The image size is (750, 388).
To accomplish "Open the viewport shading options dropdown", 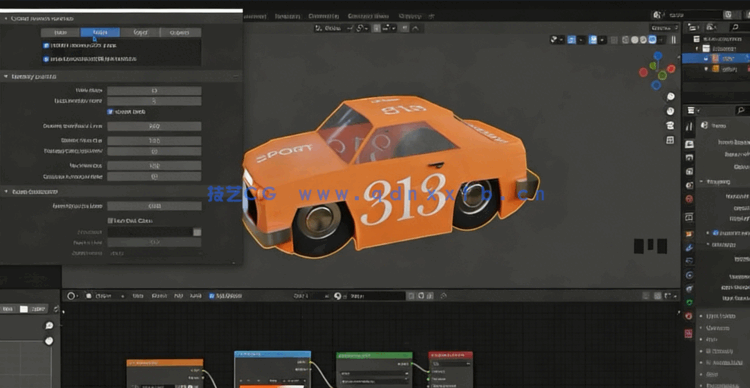I will [662, 40].
